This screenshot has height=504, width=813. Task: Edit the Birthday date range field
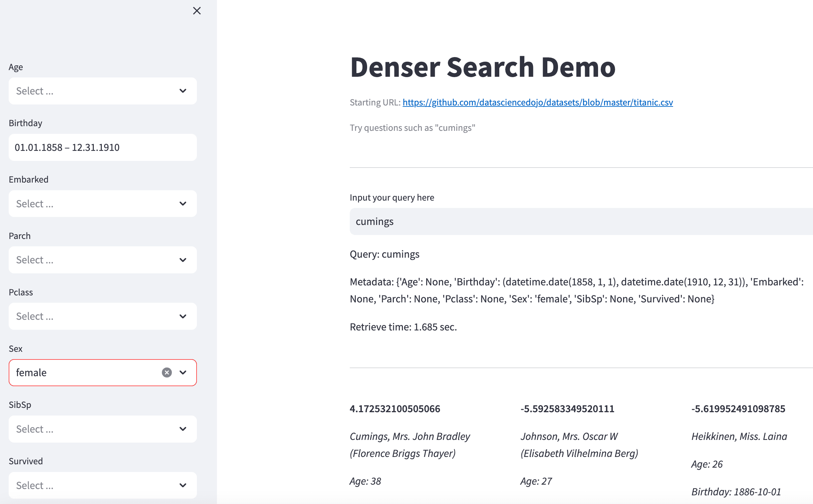[x=103, y=147]
